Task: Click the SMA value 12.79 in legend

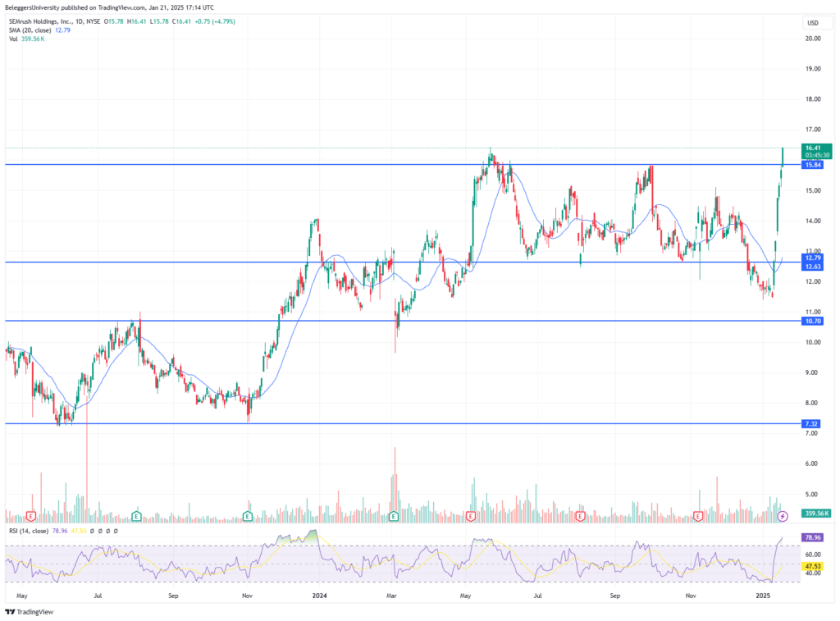Action: click(62, 30)
